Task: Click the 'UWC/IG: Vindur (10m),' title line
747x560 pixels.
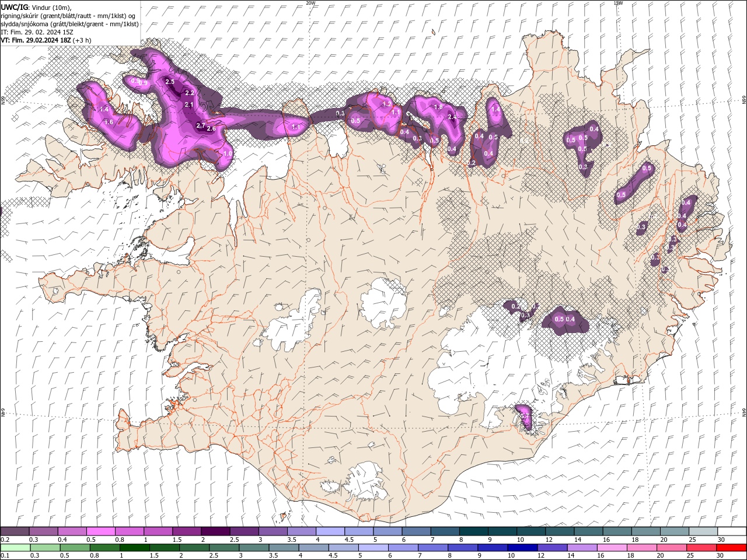Action: click(36, 7)
